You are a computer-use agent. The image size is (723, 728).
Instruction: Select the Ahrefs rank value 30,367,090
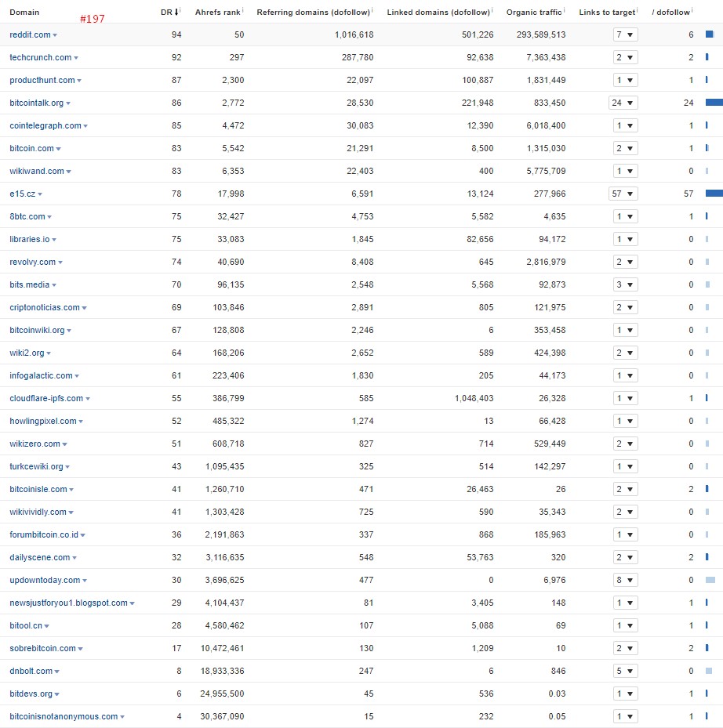tap(222, 717)
